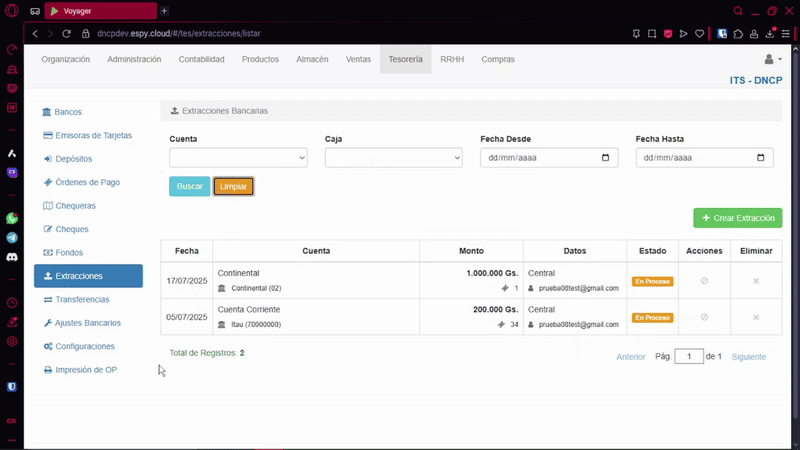Open Telegram in the browser sidebar
The image size is (800, 450).
12,238
